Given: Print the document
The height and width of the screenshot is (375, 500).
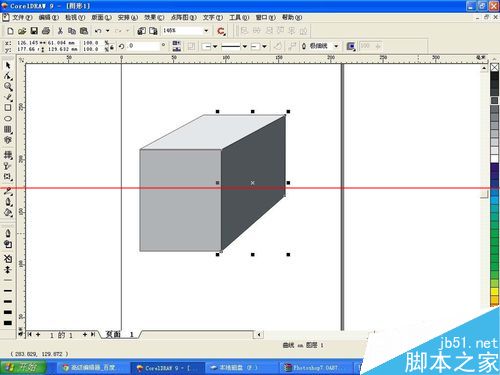Looking at the screenshot, I should [46, 31].
